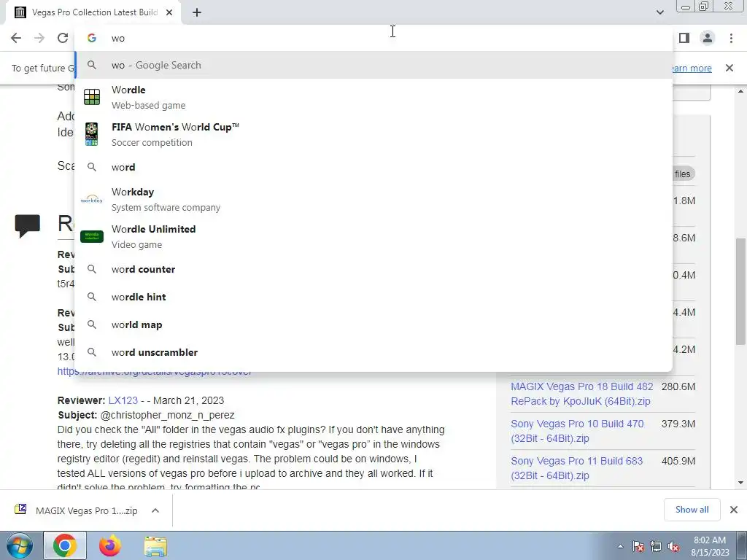Click the muted volume tray icon
The image size is (747, 560).
coord(673,547)
